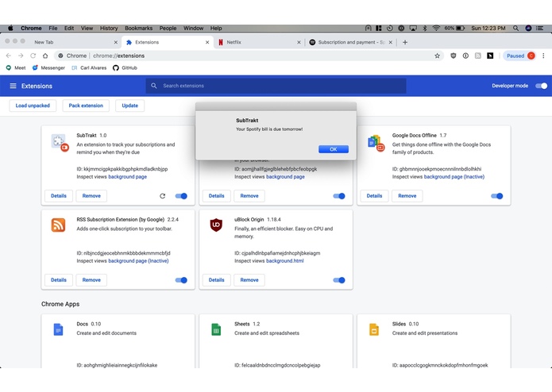This screenshot has width=552, height=392.
Task: Open the Meet bookmark
Action: coord(16,68)
